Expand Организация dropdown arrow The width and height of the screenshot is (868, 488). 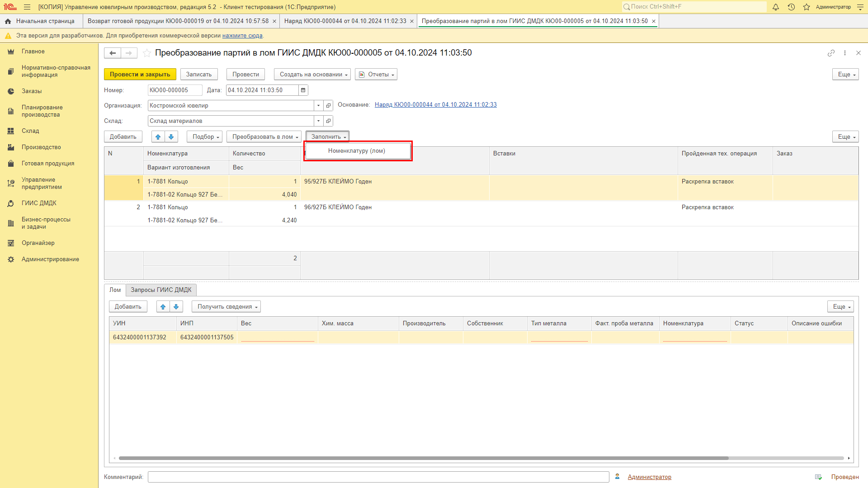pyautogui.click(x=319, y=106)
